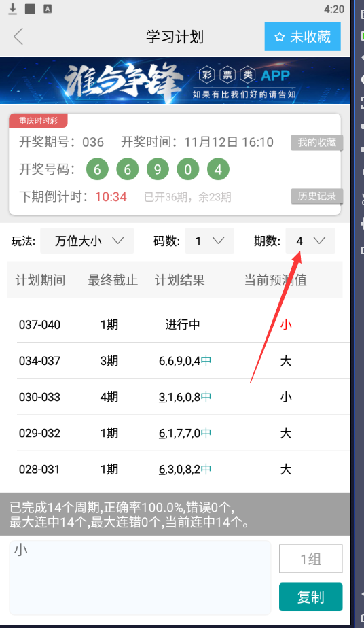Tap the first green ball number 6
Screen dimensions: 364x628
pyautogui.click(x=97, y=169)
